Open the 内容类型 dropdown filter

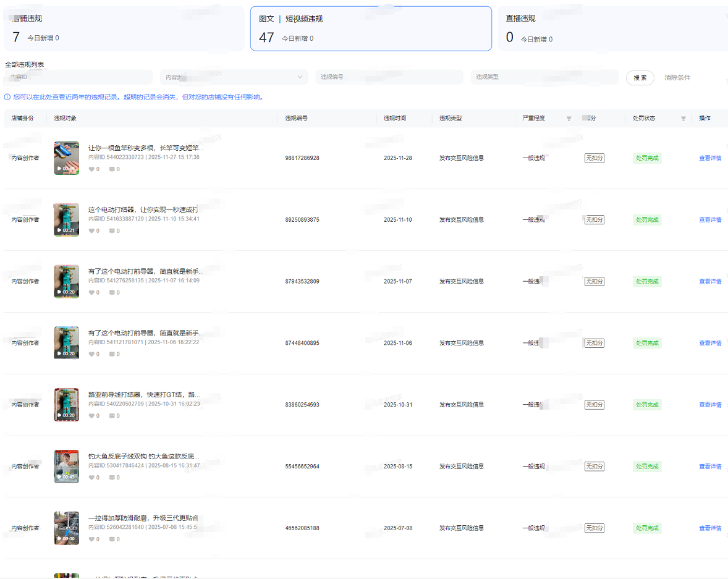[234, 77]
